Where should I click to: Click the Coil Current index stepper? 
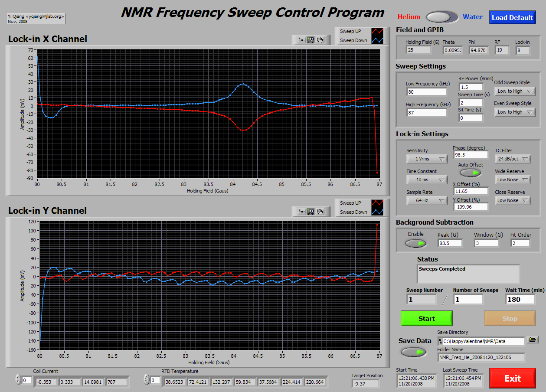coord(18,380)
